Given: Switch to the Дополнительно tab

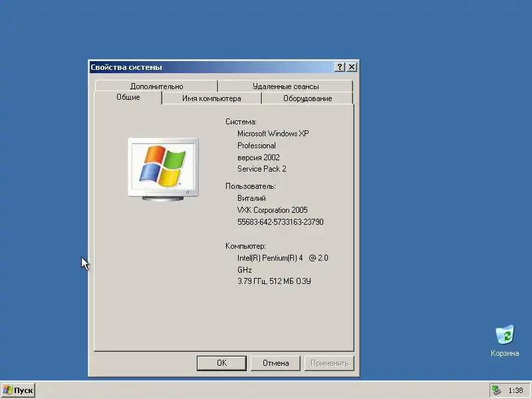Looking at the screenshot, I should click(156, 86).
